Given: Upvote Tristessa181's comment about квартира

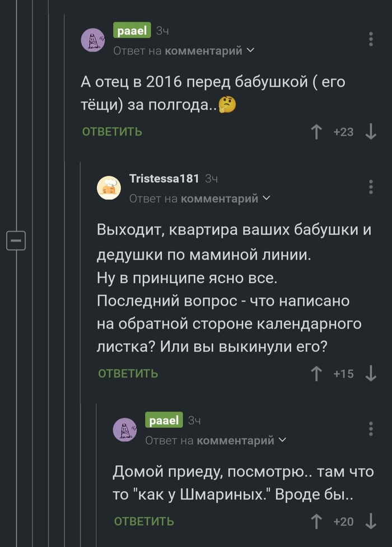Looking at the screenshot, I should (317, 373).
